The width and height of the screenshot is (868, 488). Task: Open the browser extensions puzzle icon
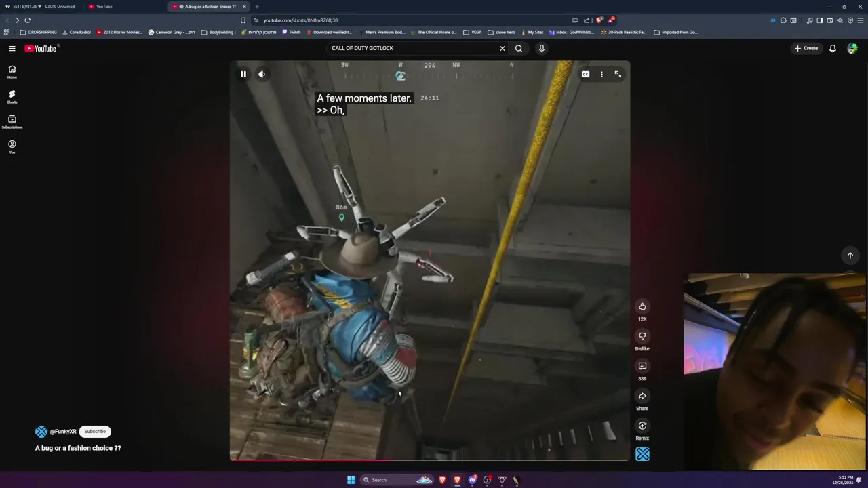click(x=783, y=20)
